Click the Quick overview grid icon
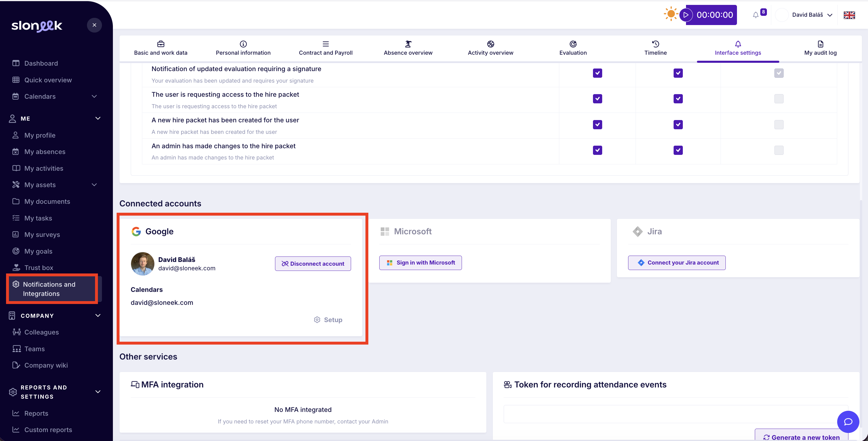 click(x=16, y=80)
